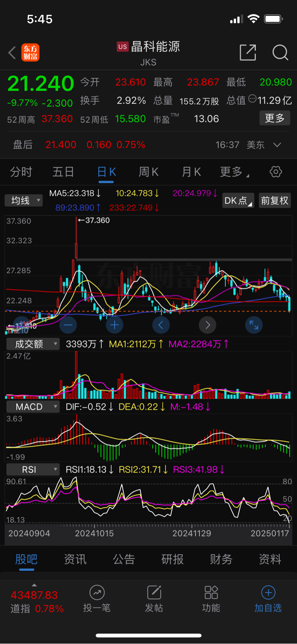Screen dimensions: 297x644
Task: Open the MACD indicator dropdown
Action: point(33,407)
